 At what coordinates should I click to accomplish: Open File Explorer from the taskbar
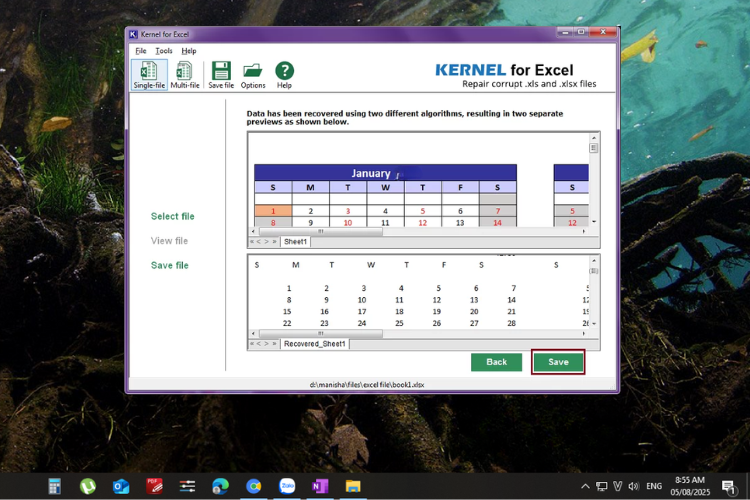(353, 487)
